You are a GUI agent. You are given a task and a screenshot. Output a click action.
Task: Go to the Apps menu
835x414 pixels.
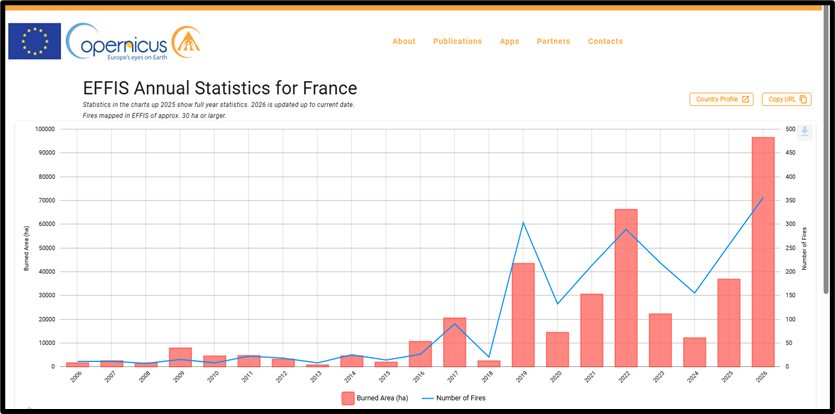click(x=509, y=42)
